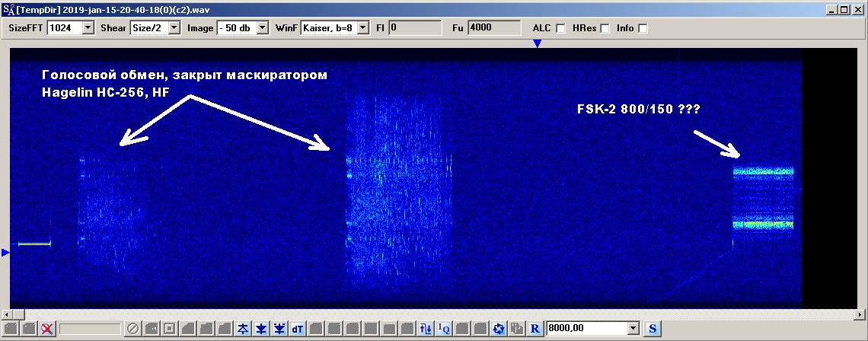
Task: Click the blue triangle marker above the spectrogram
Action: [x=537, y=43]
